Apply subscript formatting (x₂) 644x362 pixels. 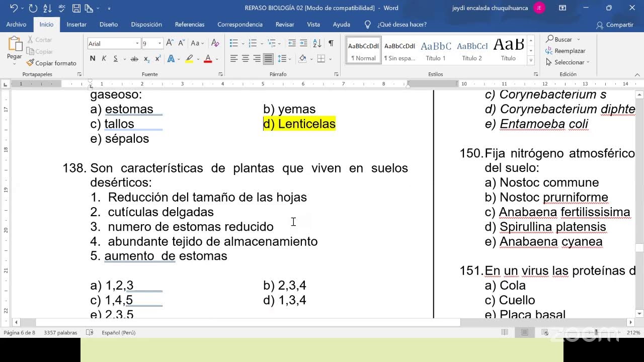[146, 59]
